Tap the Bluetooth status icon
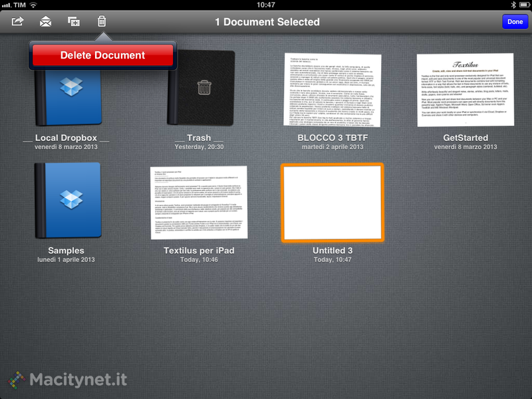This screenshot has height=399, width=532. [513, 5]
